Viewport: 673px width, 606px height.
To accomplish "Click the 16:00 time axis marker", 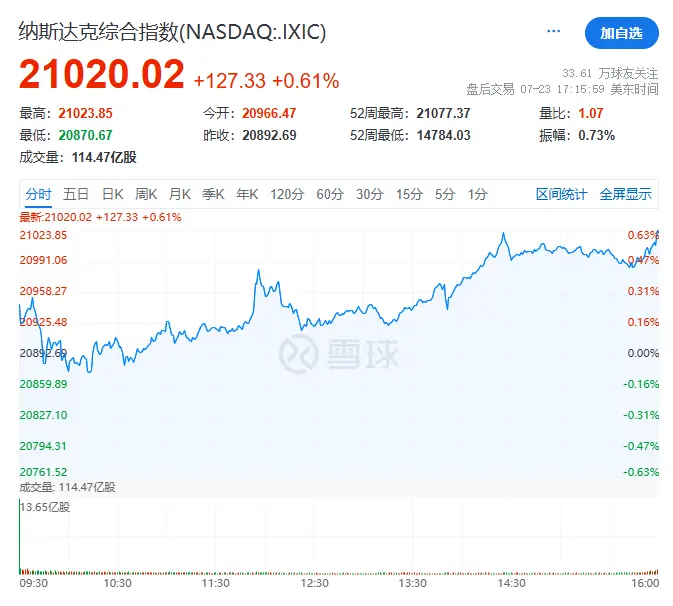I will coord(645,583).
